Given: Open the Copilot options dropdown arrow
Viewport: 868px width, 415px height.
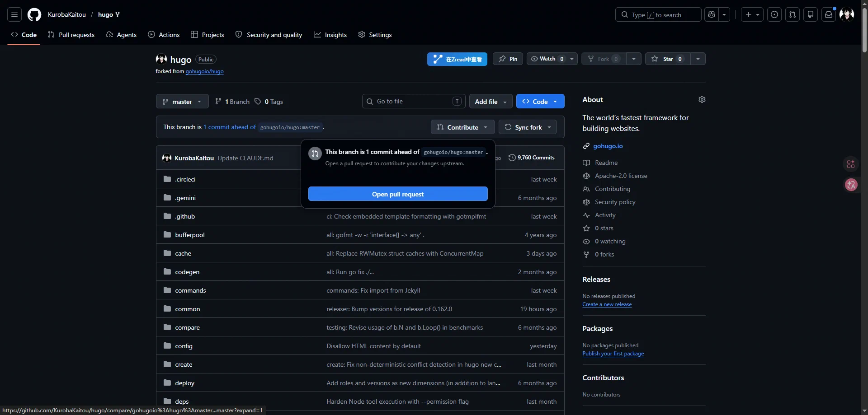Looking at the screenshot, I should point(724,14).
